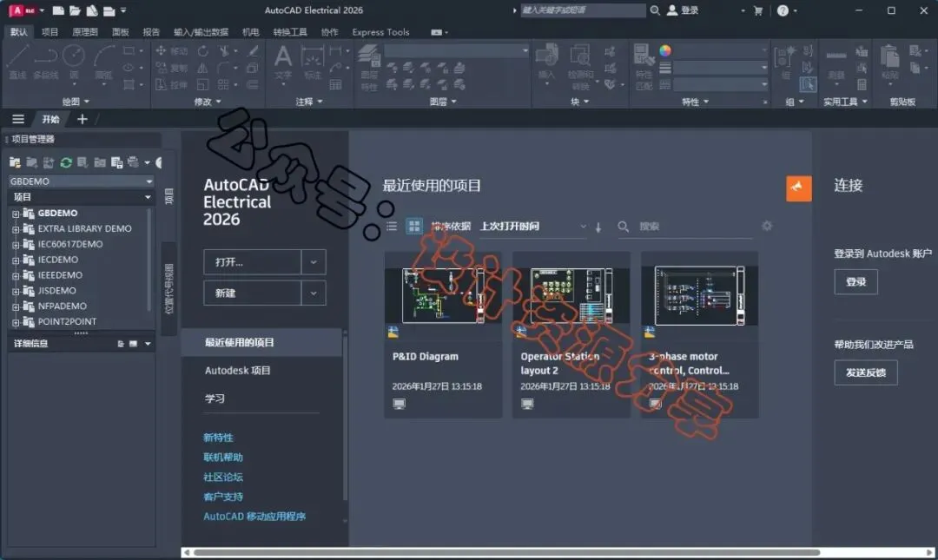Click the 新建 button
The width and height of the screenshot is (938, 560).
pos(252,293)
